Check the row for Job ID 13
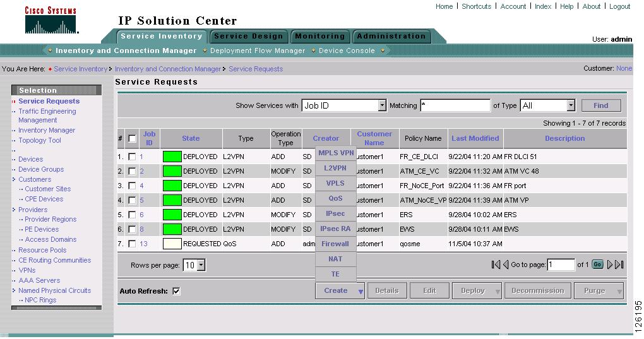 point(132,244)
